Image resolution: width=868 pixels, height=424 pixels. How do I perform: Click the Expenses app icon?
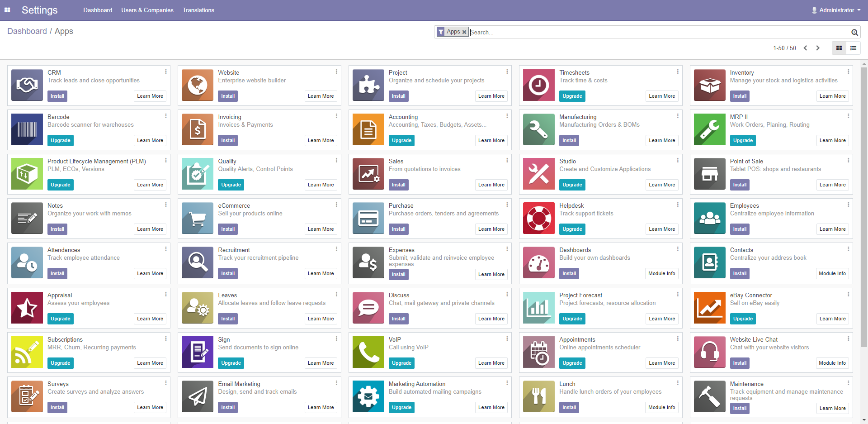tap(368, 262)
